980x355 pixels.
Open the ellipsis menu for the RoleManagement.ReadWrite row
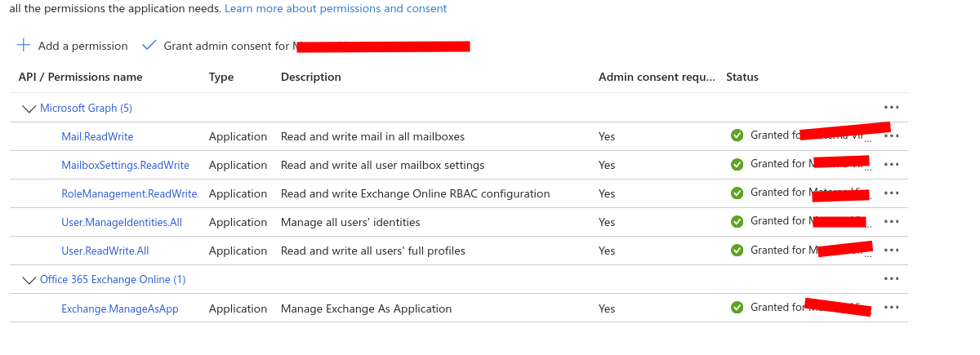pos(891,193)
